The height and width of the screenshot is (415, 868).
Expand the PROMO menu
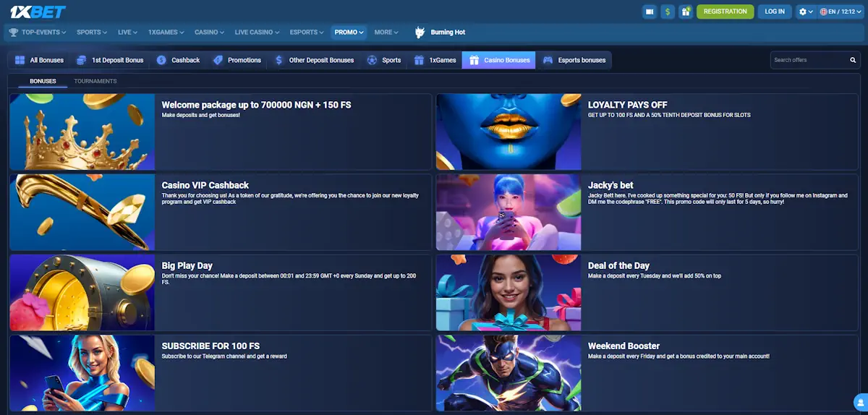click(x=349, y=33)
